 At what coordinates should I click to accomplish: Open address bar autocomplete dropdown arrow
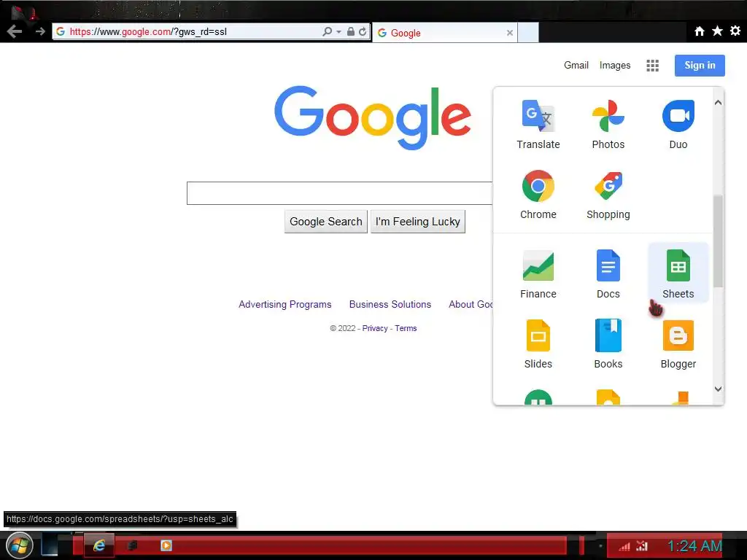click(338, 31)
